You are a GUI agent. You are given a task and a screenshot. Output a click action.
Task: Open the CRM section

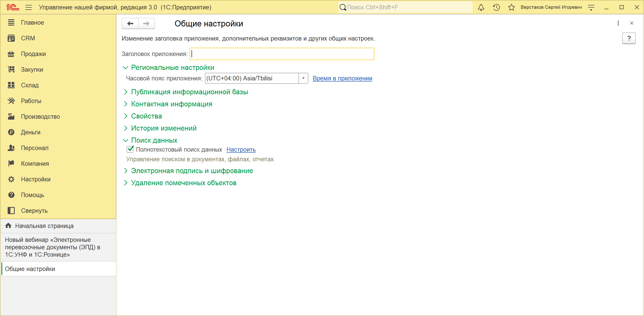click(58, 38)
